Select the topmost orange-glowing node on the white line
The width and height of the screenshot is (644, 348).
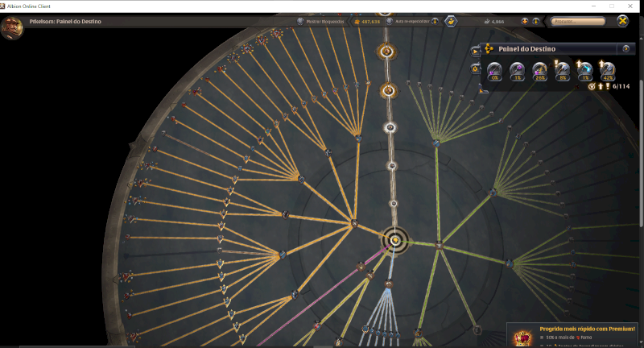tap(386, 52)
